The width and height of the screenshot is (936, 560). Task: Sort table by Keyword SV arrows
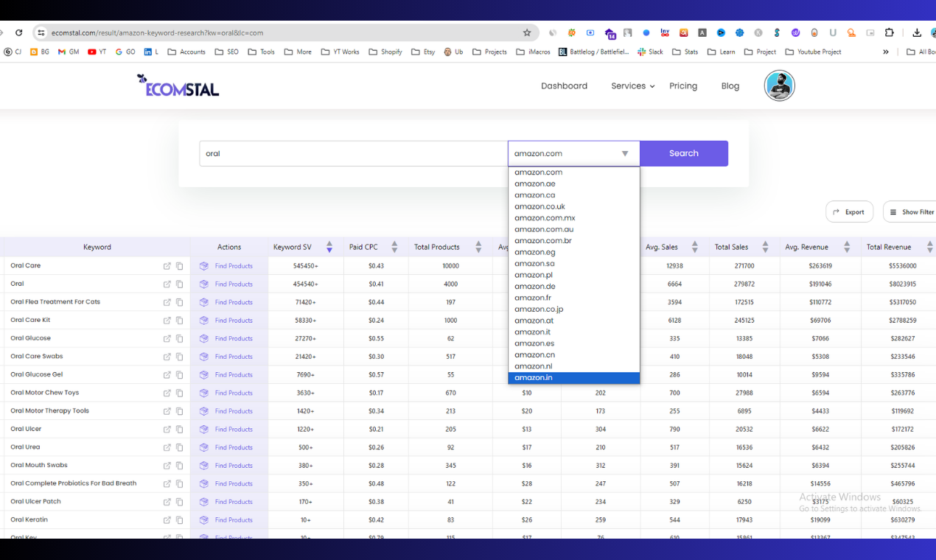(329, 247)
